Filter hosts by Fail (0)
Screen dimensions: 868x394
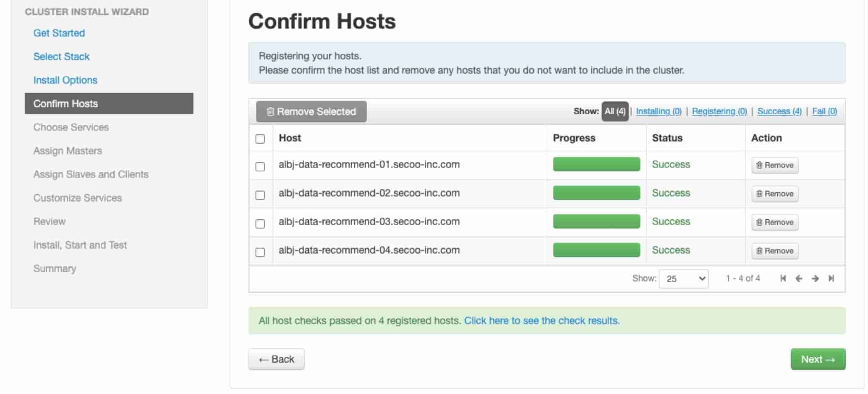(x=824, y=111)
